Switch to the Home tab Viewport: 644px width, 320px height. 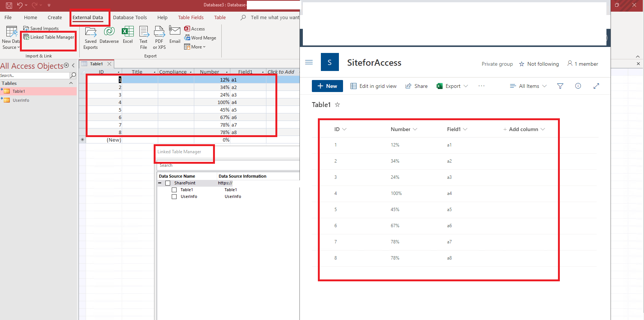30,17
